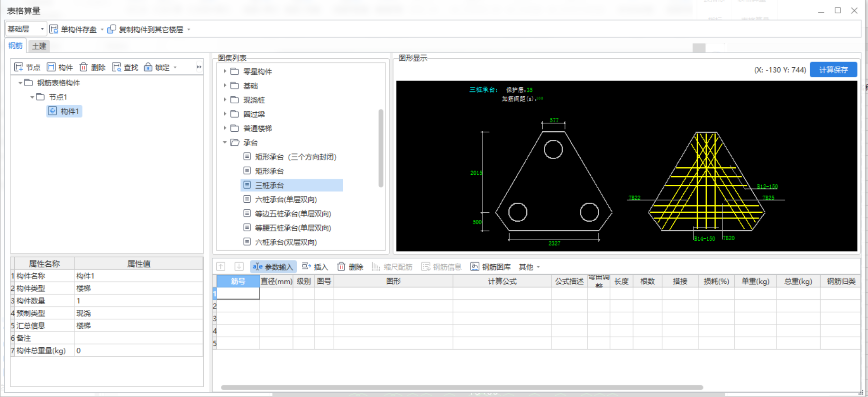Click the 2015 height dimension in drawing

tap(476, 173)
